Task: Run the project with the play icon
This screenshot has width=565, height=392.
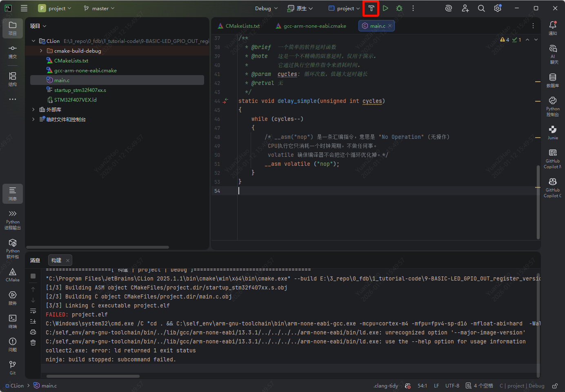Action: click(385, 8)
